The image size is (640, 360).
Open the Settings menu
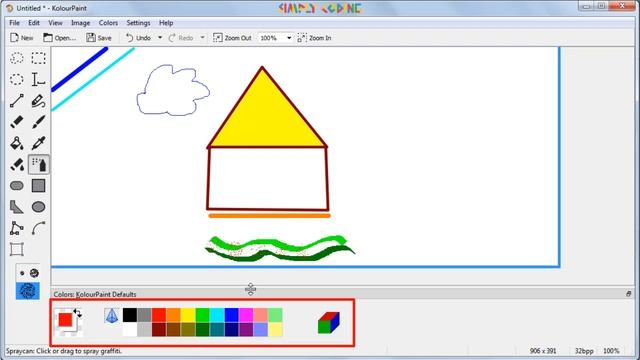(138, 23)
